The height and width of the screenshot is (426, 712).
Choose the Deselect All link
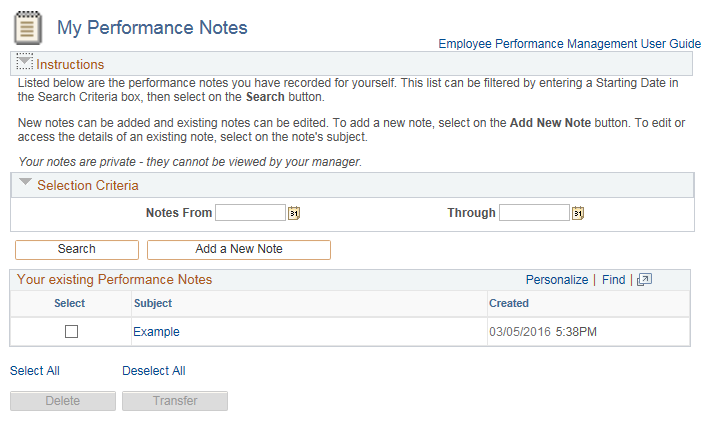153,371
